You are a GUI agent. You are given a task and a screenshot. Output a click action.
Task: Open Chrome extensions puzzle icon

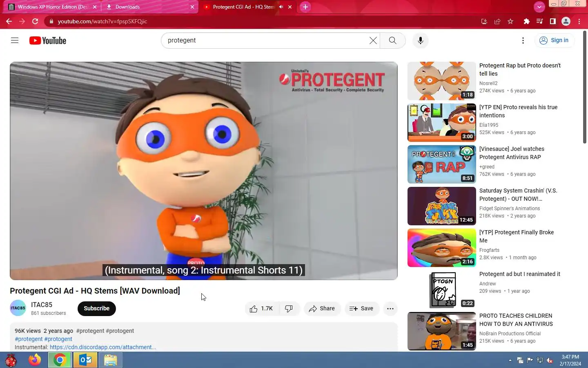(x=527, y=21)
